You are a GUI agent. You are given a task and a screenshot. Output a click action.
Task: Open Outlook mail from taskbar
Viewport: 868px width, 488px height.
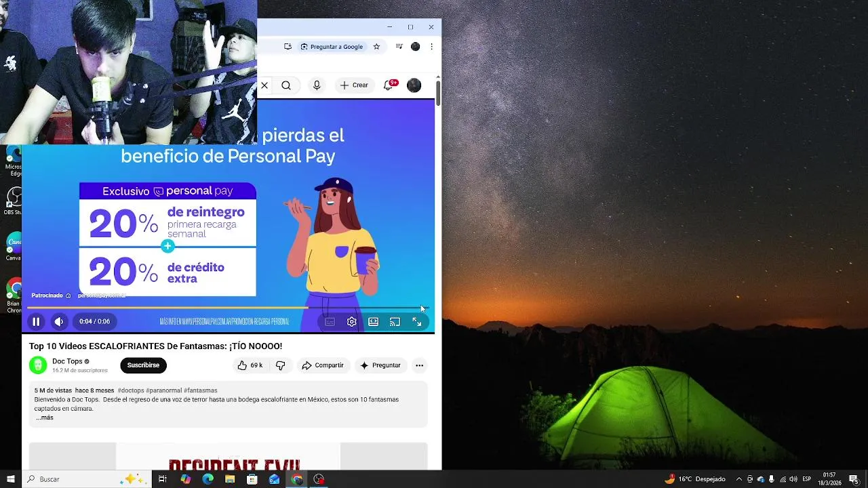275,479
